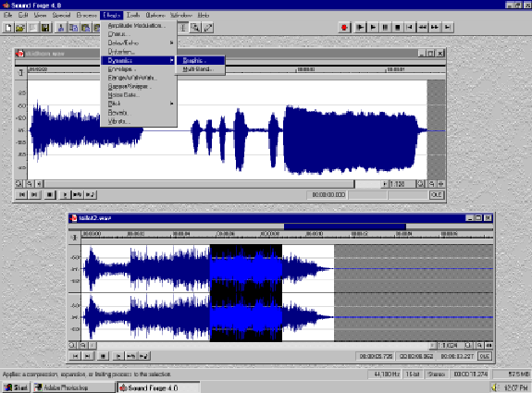The height and width of the screenshot is (393, 532).
Task: Open the Special menu
Action: [x=61, y=16]
